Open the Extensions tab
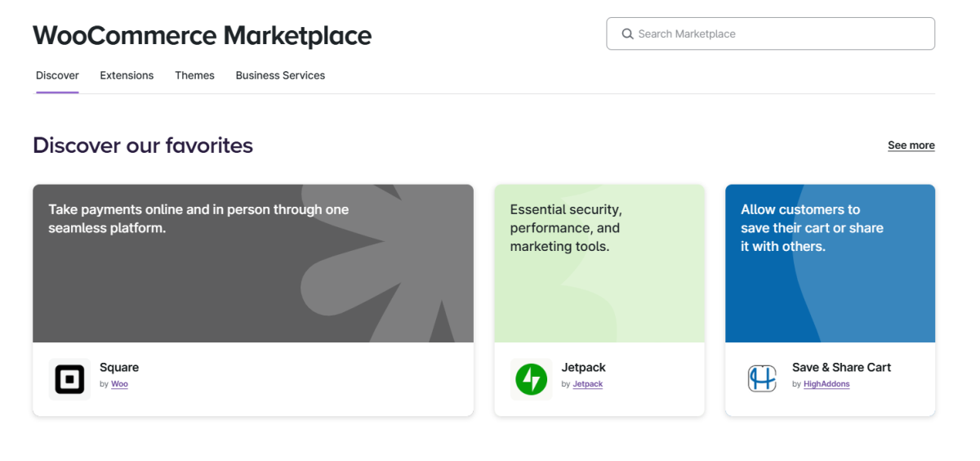Image resolution: width=980 pixels, height=461 pixels. [127, 75]
